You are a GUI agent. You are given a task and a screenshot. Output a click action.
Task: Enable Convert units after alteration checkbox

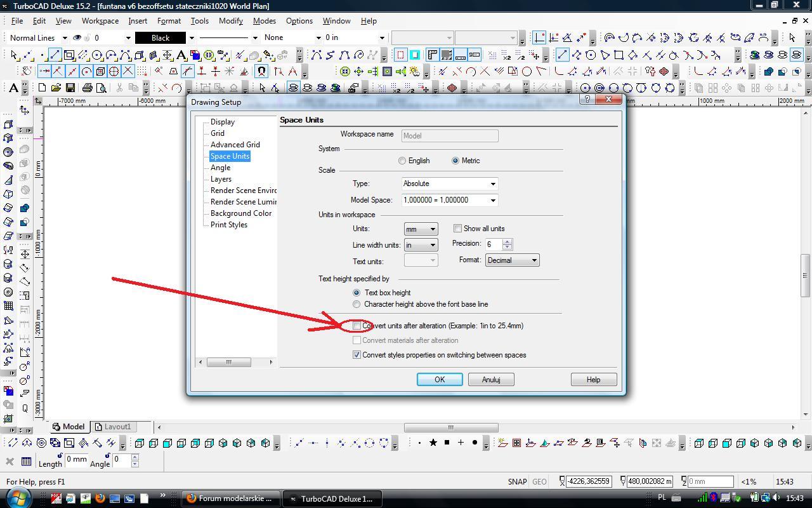(357, 326)
